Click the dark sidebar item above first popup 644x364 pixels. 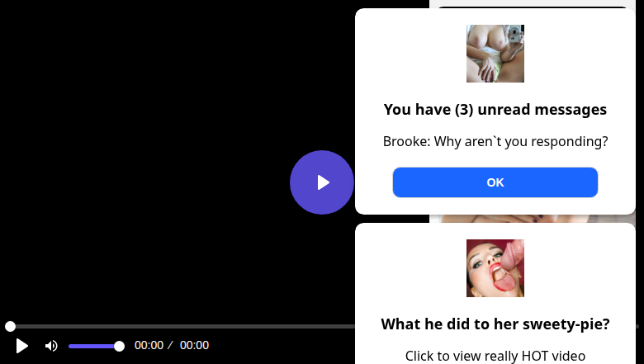point(533,7)
